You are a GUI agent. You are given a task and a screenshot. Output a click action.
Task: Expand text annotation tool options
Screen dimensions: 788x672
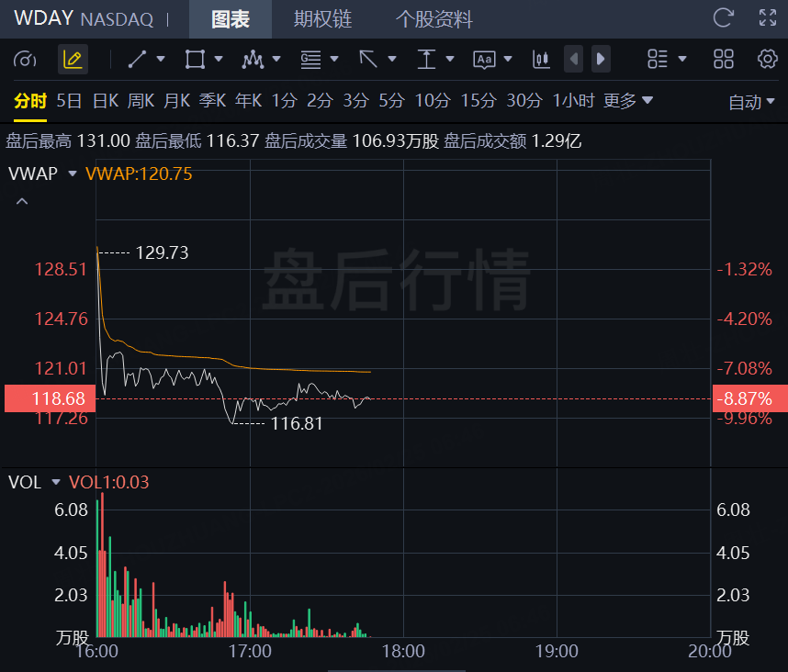click(508, 60)
